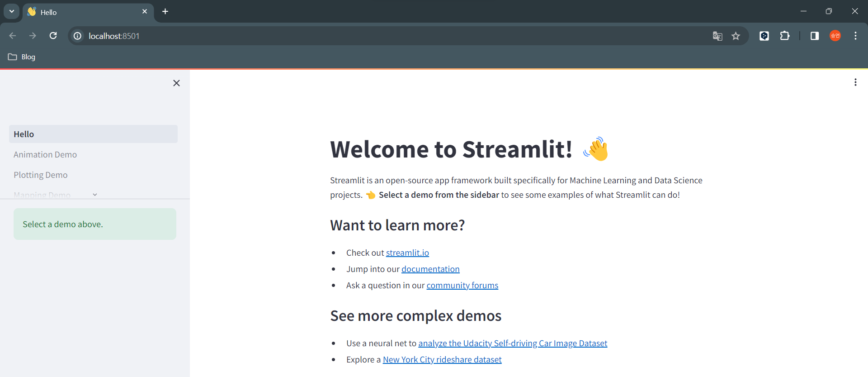Toggle the browser side panel icon
Viewport: 868px width, 377px height.
(815, 36)
